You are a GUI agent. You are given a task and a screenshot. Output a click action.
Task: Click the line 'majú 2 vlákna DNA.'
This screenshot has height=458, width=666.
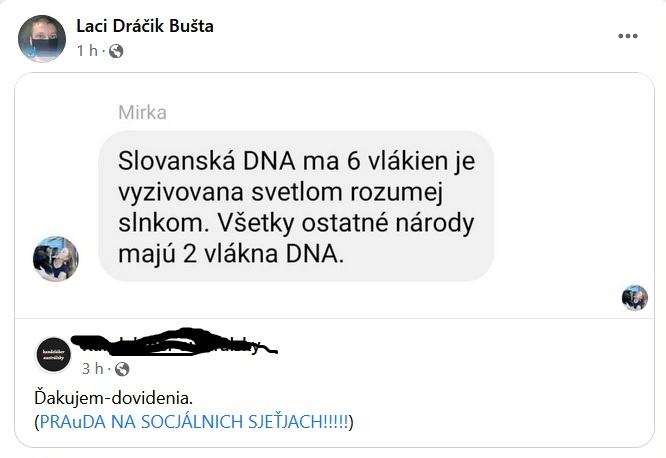(x=231, y=252)
